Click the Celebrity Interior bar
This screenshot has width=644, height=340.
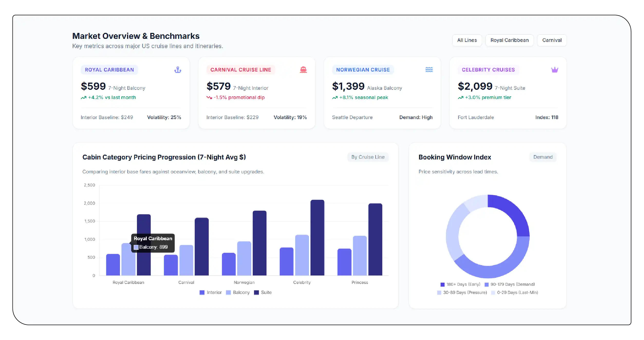click(286, 262)
